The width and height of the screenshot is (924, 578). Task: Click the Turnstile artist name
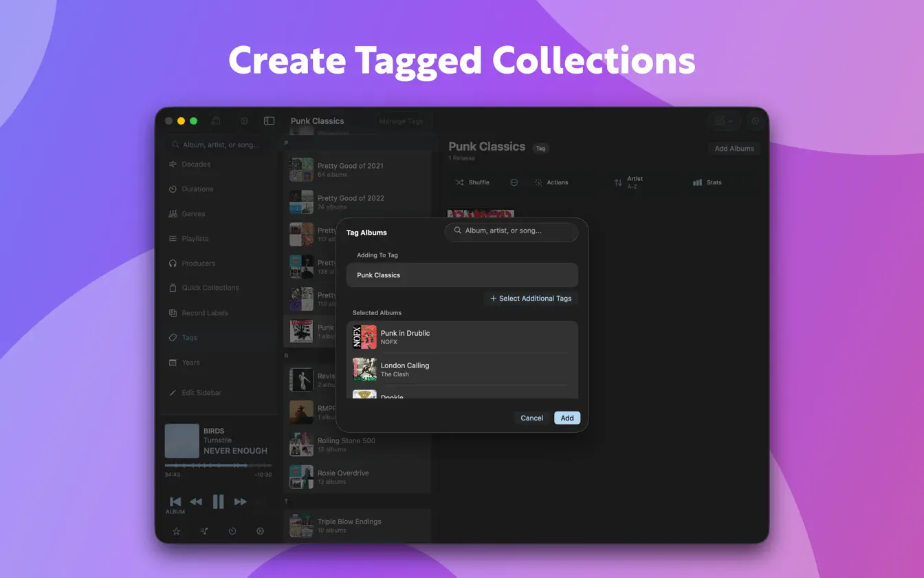tap(217, 440)
